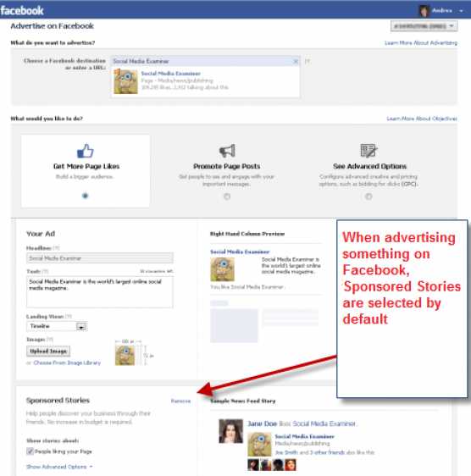Click the ad image preview thumbnail

125,356
